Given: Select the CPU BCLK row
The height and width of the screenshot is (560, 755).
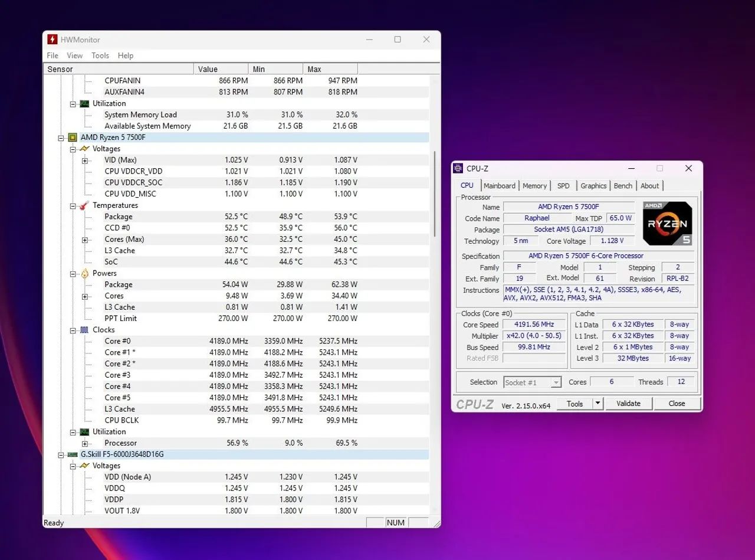Looking at the screenshot, I should coord(237,421).
